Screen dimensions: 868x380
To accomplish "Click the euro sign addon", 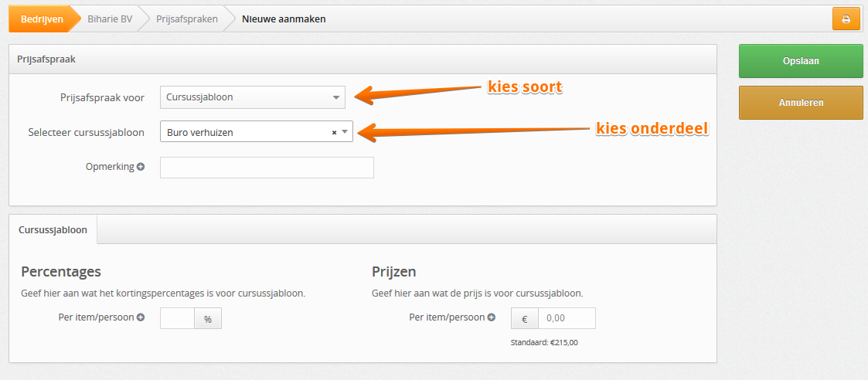I will click(525, 319).
